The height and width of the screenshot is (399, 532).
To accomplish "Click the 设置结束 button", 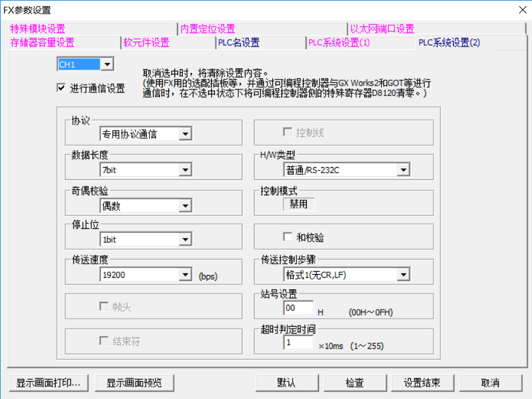I will coord(422,383).
